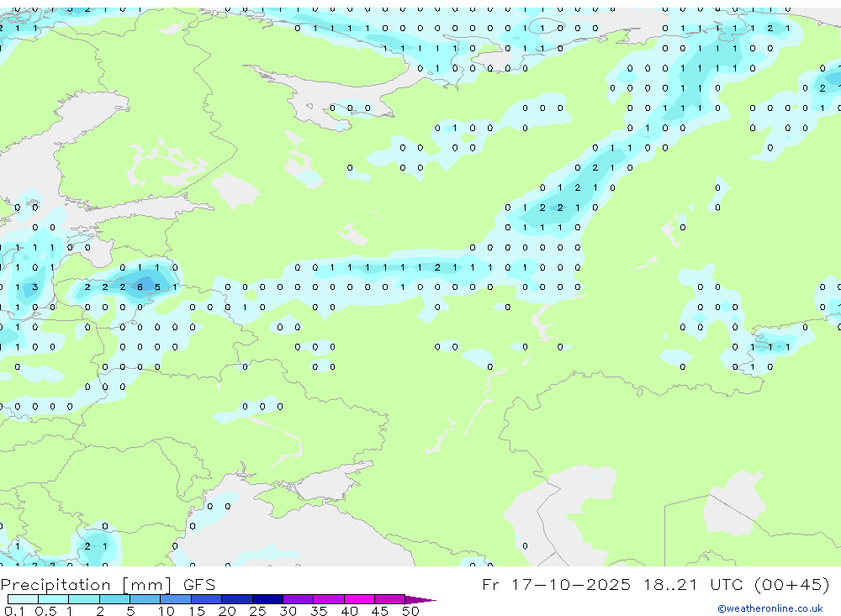
Task: Pick the purple legend swatch between 30 and 35
Action: tap(299, 599)
